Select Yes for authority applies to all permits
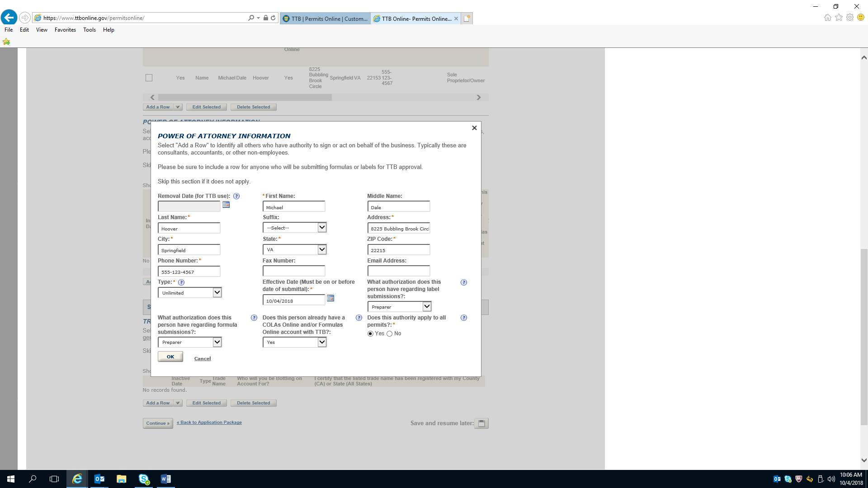868x488 pixels. 371,334
